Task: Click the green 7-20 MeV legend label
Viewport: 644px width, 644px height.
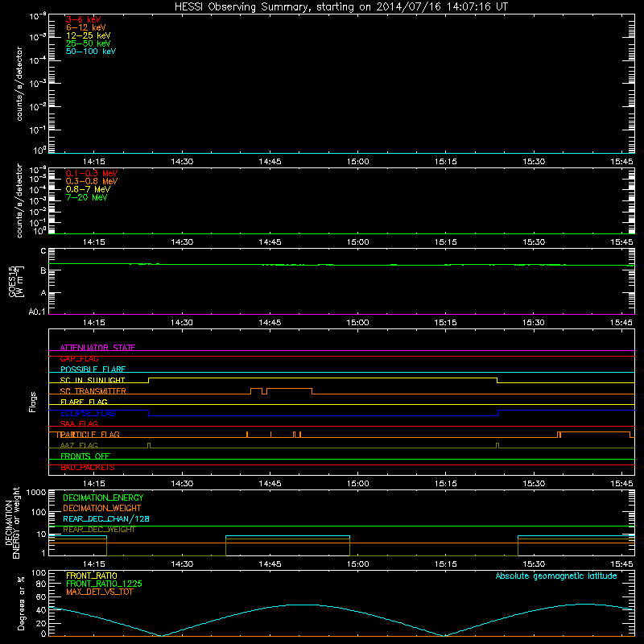Action: pyautogui.click(x=87, y=197)
